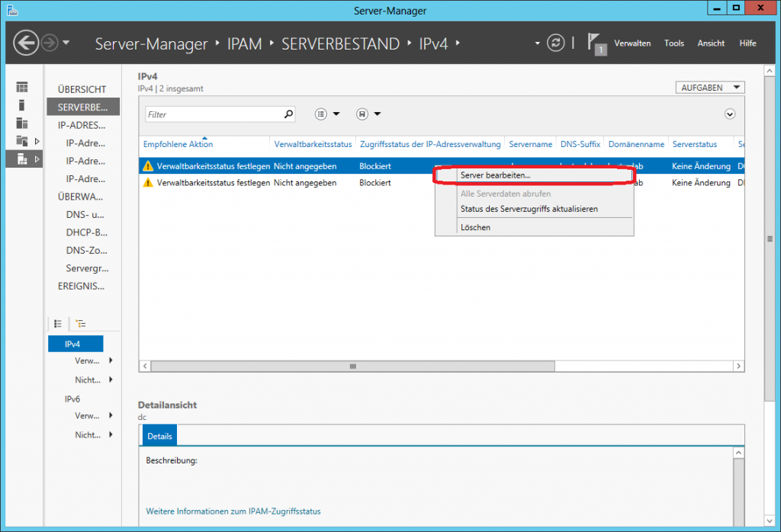Click the filter search magnifier icon
Image resolution: width=781 pixels, height=532 pixels.
(x=288, y=114)
